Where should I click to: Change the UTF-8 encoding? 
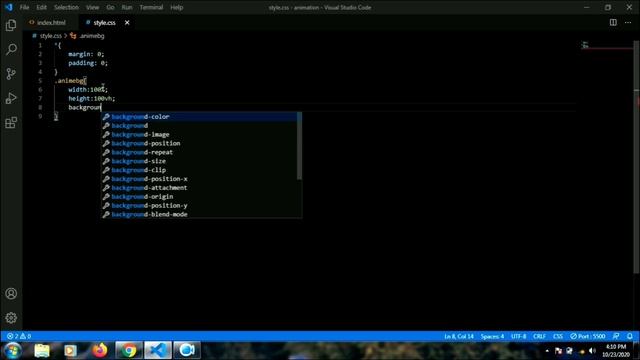point(518,336)
